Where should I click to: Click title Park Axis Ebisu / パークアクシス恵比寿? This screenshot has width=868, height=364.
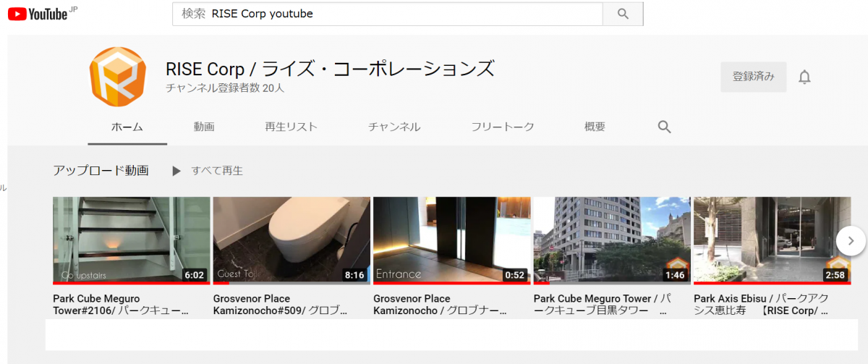762,305
